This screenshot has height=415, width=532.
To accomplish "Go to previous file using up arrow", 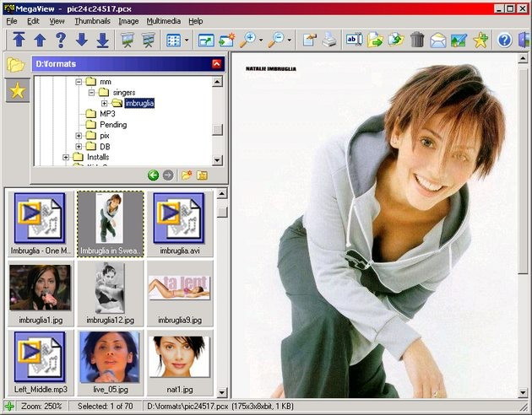I will tap(40, 40).
